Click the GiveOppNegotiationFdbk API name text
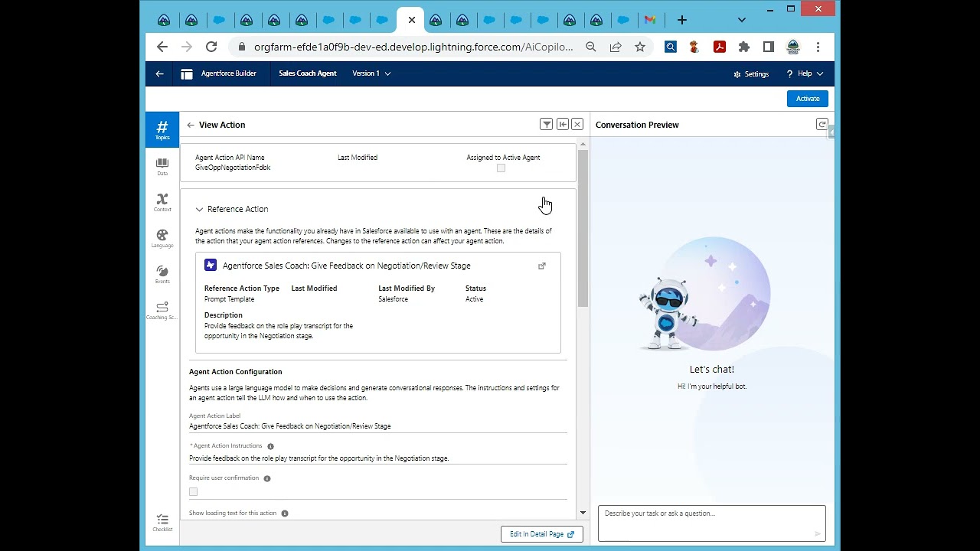The image size is (980, 551). click(x=233, y=168)
